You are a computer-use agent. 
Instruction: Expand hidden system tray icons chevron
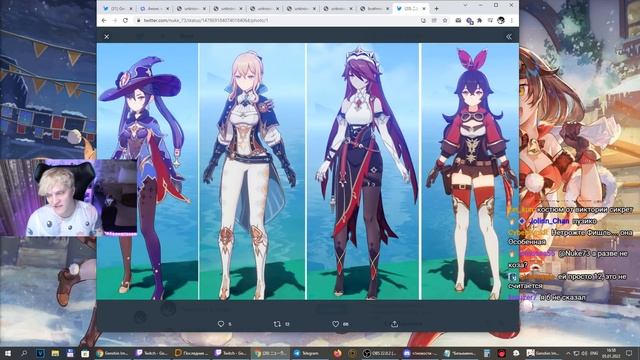tap(569, 353)
